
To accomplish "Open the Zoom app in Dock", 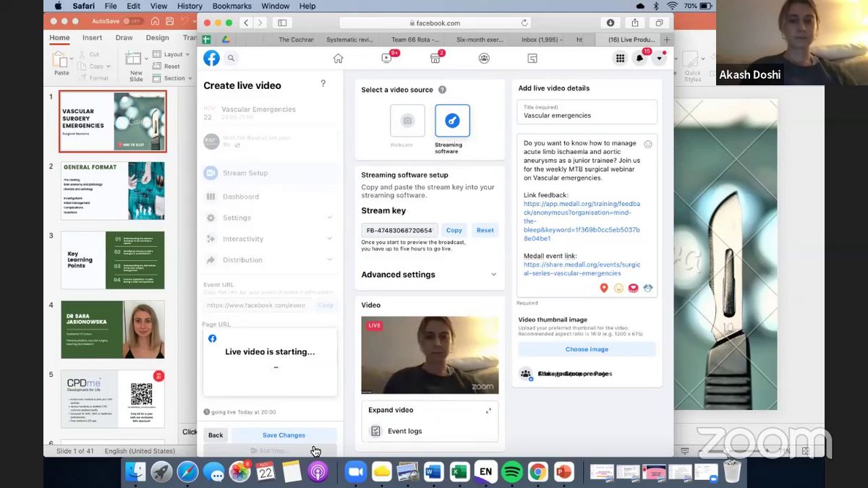I will [355, 472].
